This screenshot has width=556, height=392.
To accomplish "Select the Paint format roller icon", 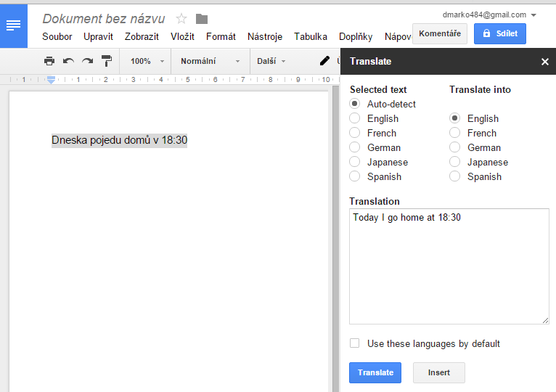I will pos(107,61).
